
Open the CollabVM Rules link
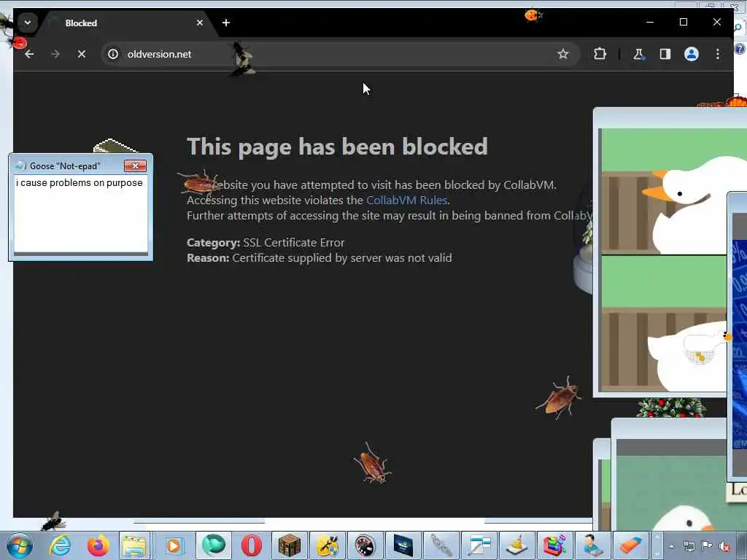click(x=406, y=201)
